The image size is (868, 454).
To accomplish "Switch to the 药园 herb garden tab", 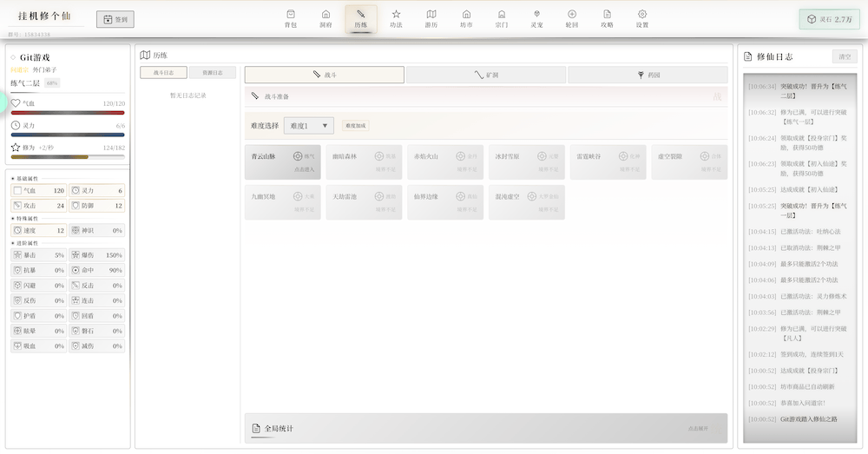I will (648, 76).
